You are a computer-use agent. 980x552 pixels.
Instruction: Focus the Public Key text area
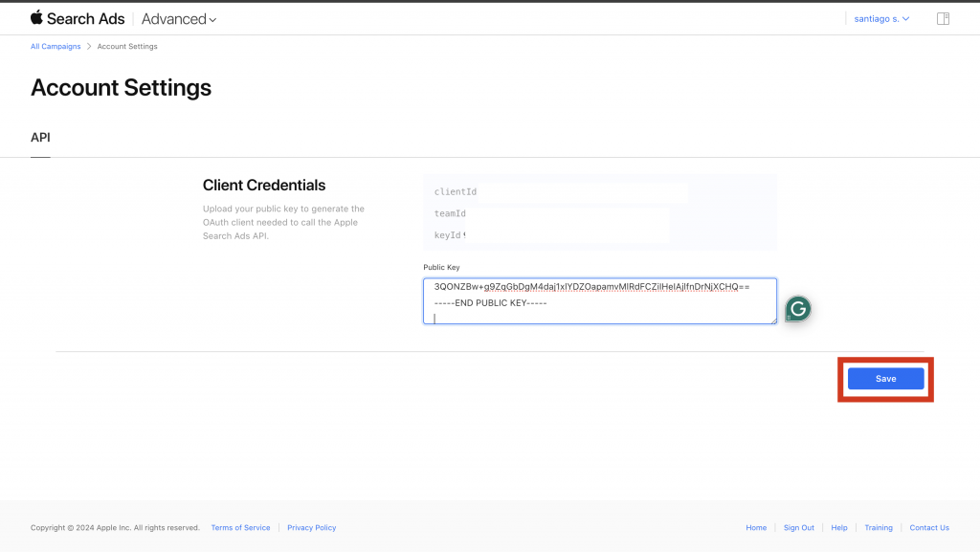click(600, 301)
